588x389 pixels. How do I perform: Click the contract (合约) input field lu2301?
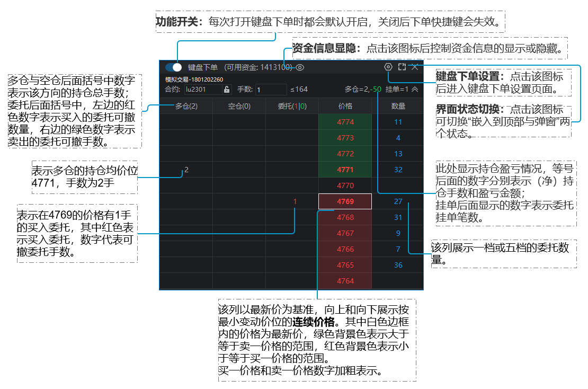click(202, 90)
